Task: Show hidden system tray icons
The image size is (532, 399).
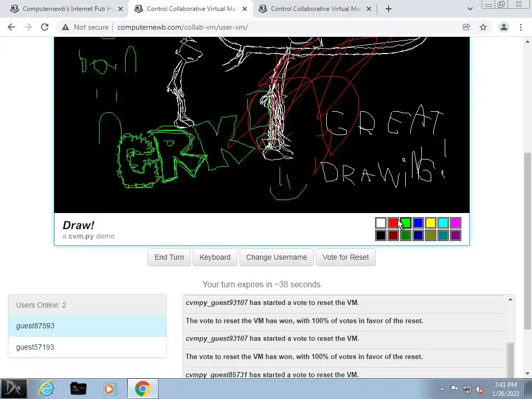Action: pyautogui.click(x=442, y=389)
